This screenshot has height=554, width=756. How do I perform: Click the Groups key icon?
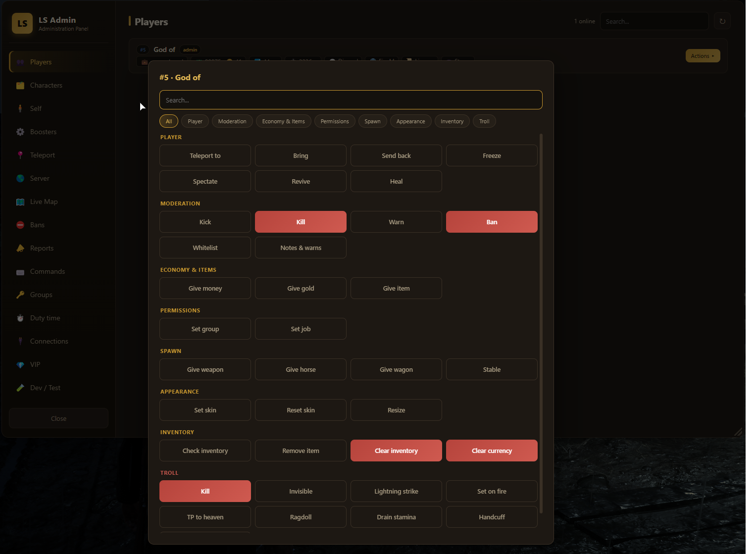(x=20, y=295)
